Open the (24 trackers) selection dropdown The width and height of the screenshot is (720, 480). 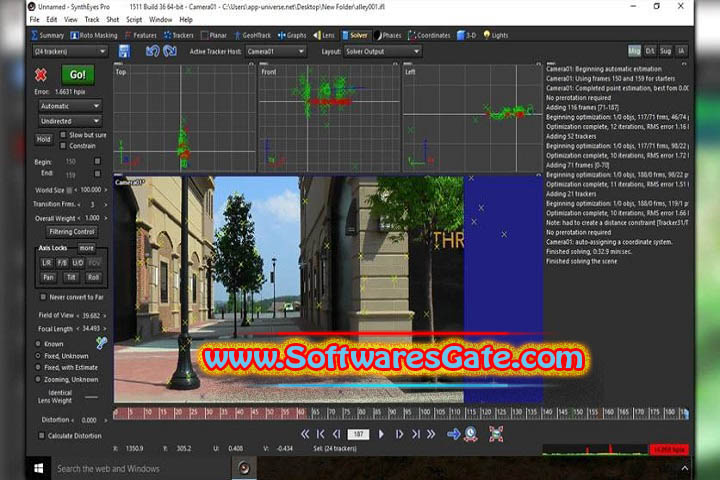70,51
